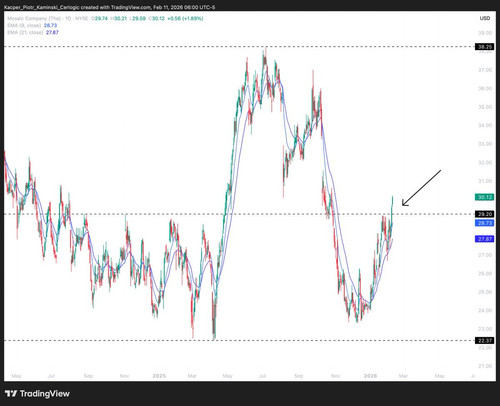Viewport: 500px width, 406px height.
Task: Click the close price C30.12 in legend
Action: (x=157, y=18)
